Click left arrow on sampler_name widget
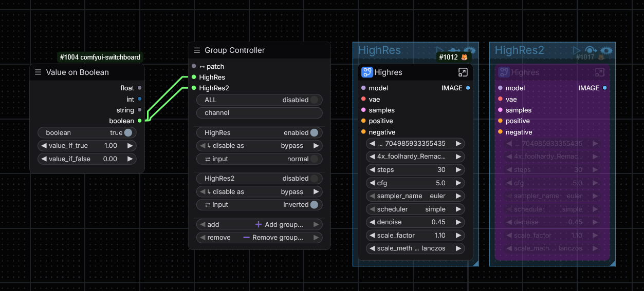The height and width of the screenshot is (291, 644). click(x=372, y=196)
